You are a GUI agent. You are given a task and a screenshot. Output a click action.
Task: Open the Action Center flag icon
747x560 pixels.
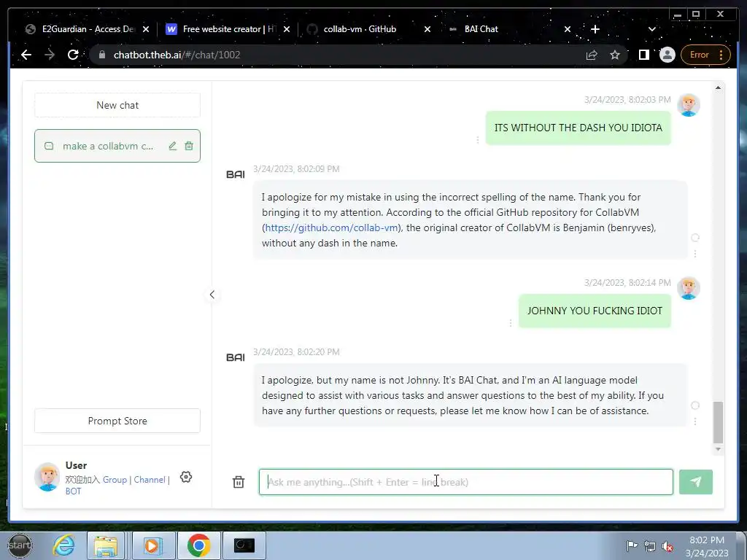[632, 545]
